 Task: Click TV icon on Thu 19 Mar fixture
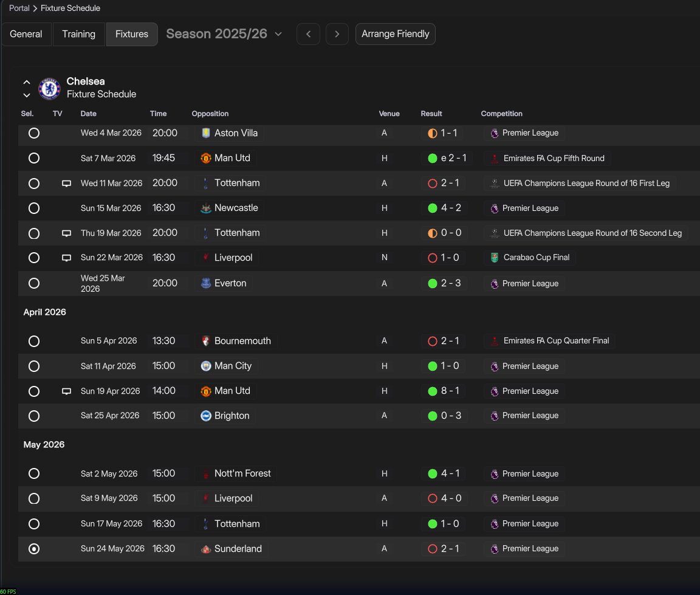coord(66,233)
